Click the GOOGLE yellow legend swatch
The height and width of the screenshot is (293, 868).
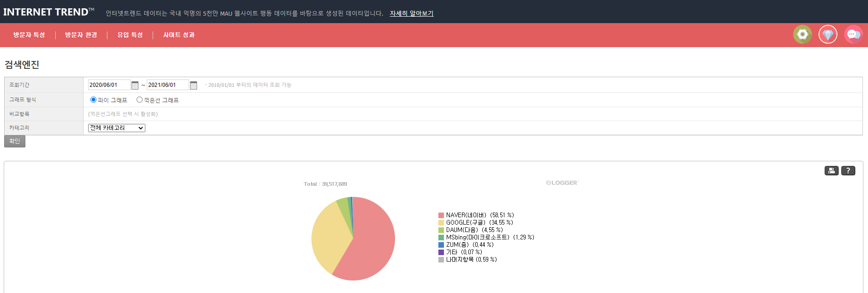pos(441,223)
